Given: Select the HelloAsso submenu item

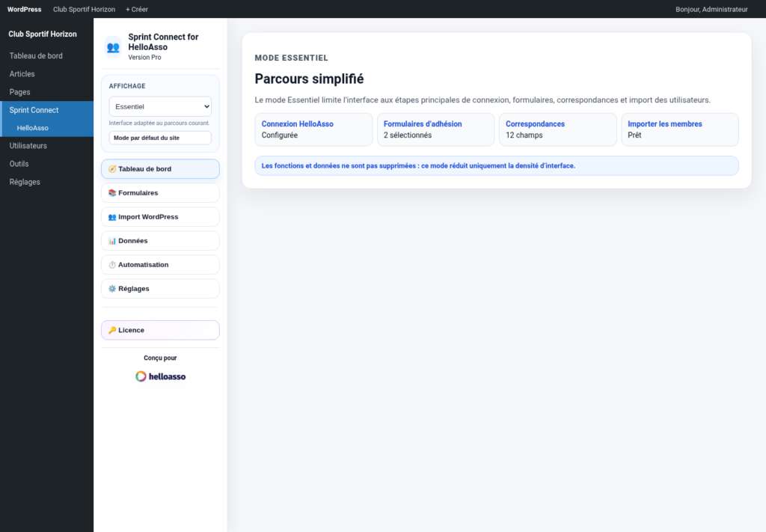Looking at the screenshot, I should pos(46,128).
